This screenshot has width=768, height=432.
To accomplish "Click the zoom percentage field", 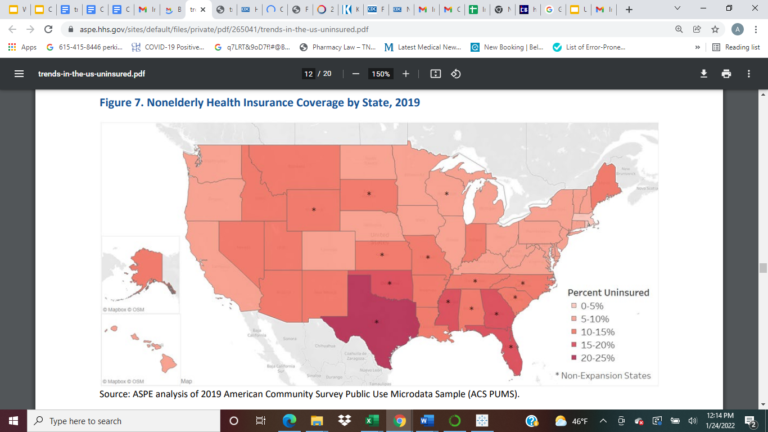I will [380, 74].
